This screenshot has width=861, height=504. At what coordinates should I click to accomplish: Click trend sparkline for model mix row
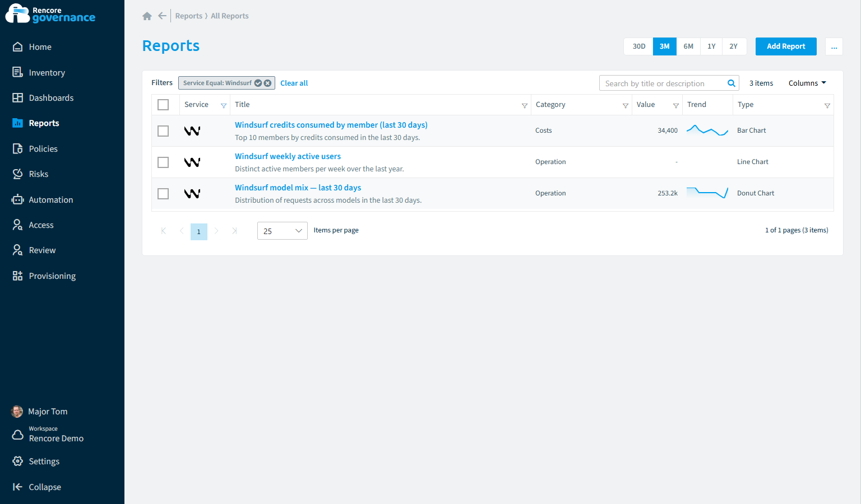tap(707, 193)
